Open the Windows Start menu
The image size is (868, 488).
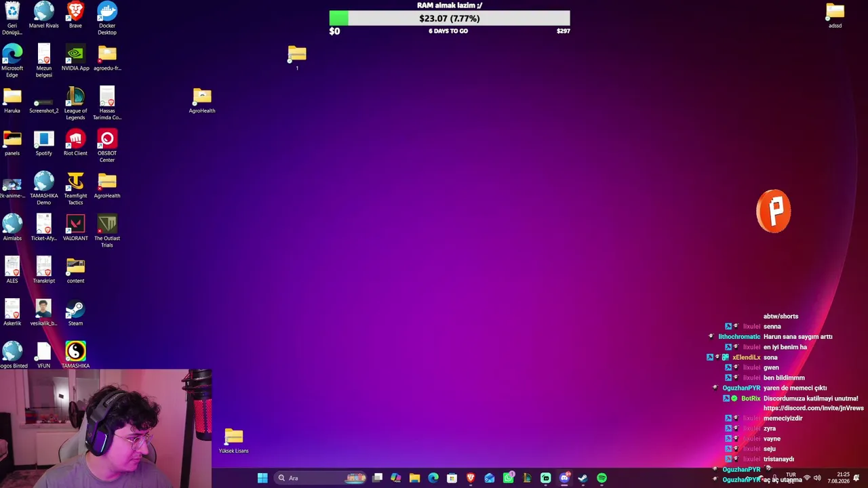[x=262, y=478]
